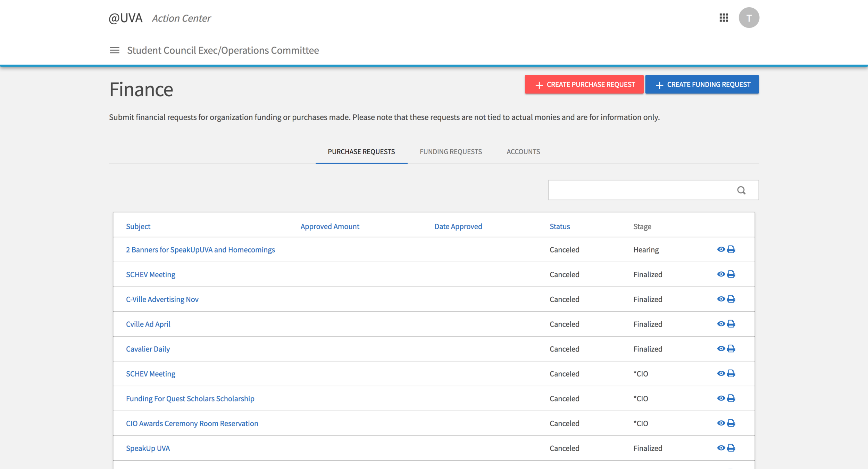Viewport: 868px width, 469px height.
Task: Print the SpeakUp UVA request
Action: 731,448
